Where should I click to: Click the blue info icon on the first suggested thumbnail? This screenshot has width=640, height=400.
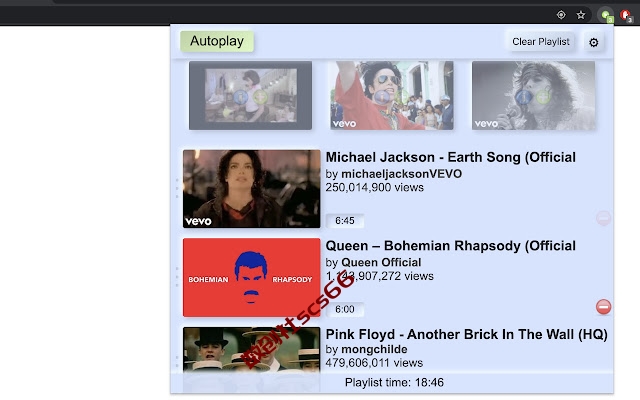[240, 97]
